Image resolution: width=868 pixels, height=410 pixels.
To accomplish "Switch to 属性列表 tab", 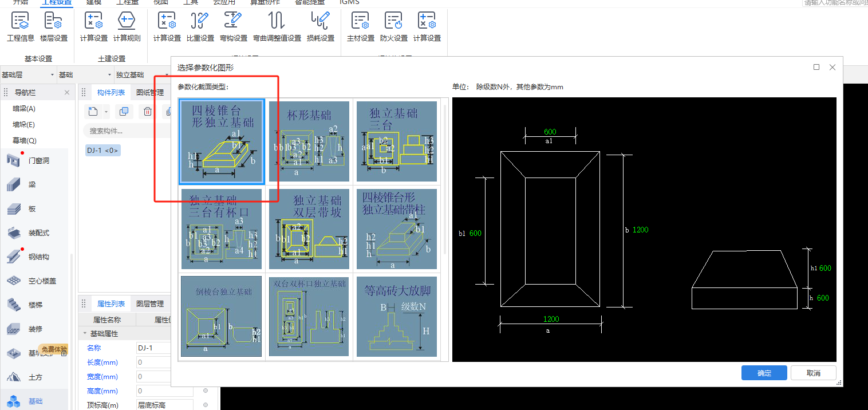I will 111,304.
